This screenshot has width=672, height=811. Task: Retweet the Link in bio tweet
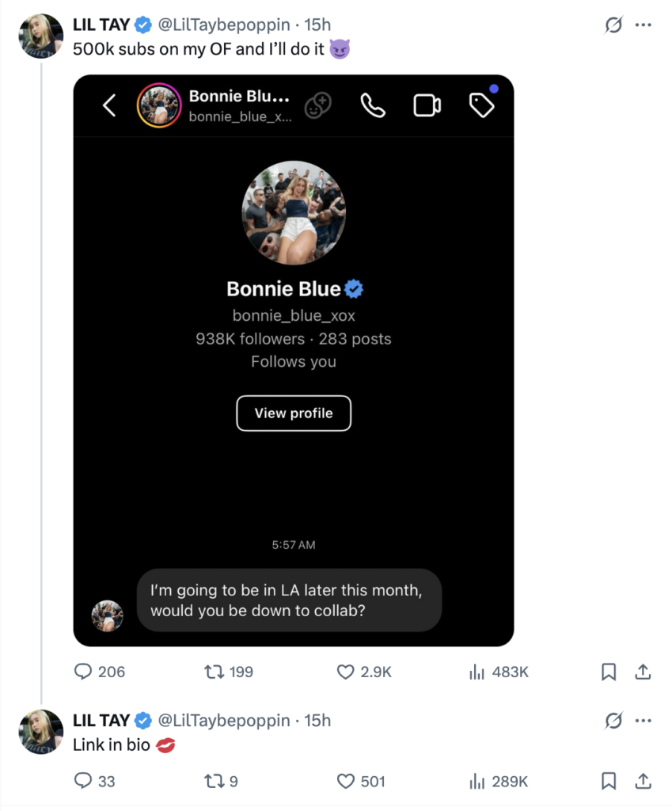pyautogui.click(x=212, y=781)
